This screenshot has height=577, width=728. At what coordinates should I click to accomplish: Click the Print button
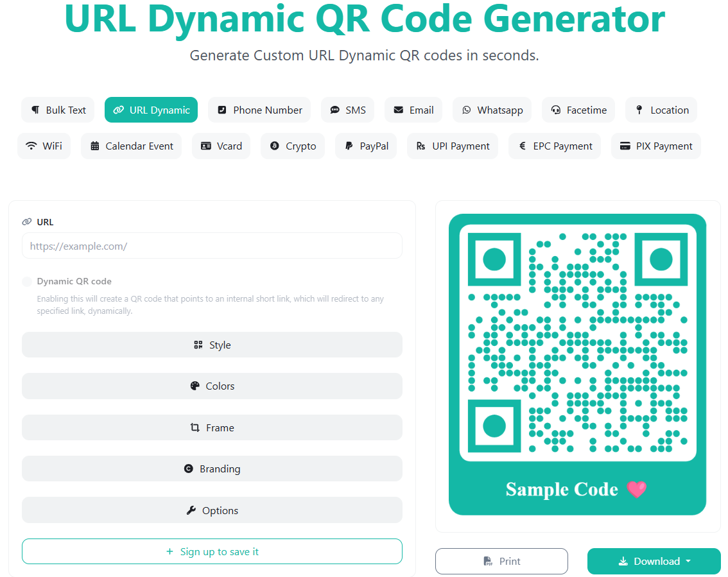point(501,562)
